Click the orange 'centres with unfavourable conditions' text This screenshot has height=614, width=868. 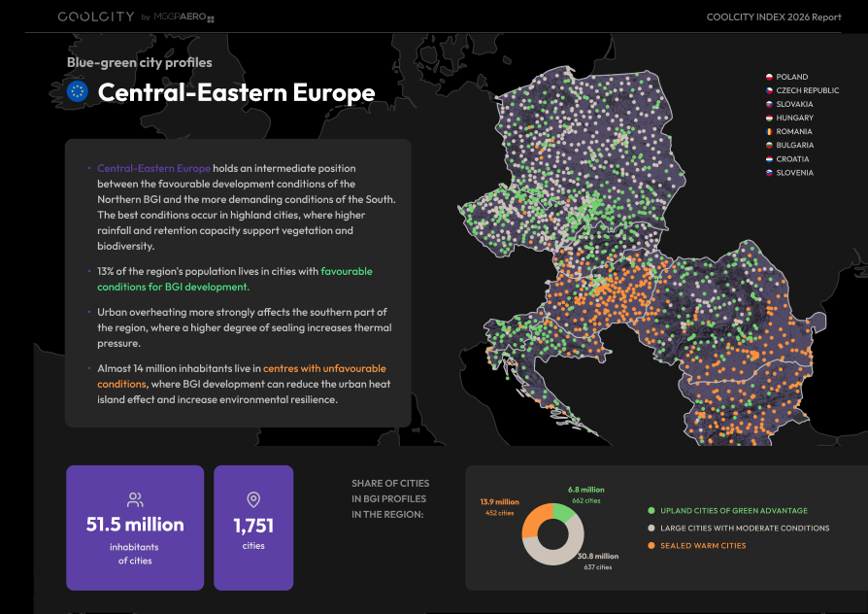(242, 376)
